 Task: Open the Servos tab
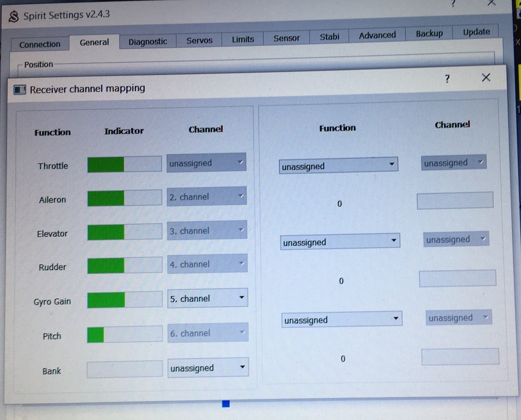(x=199, y=40)
